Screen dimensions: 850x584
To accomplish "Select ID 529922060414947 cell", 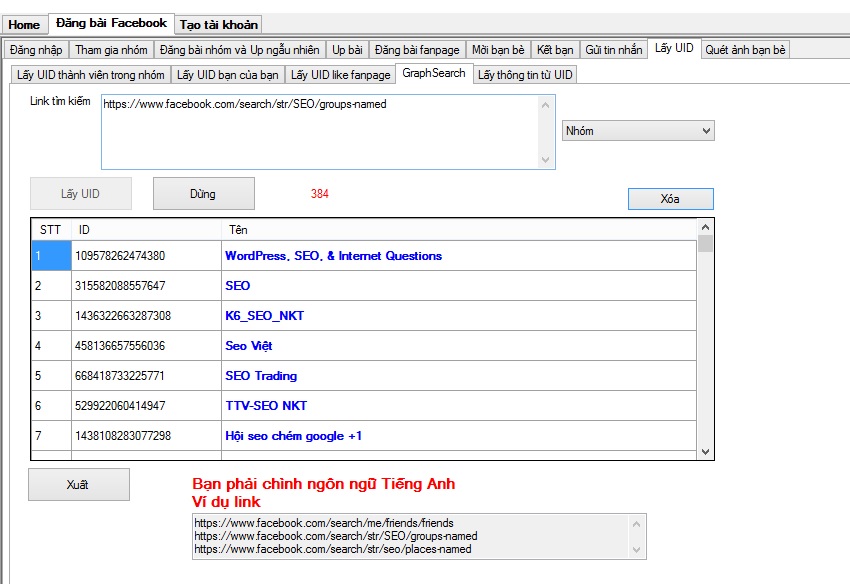I will pos(146,406).
